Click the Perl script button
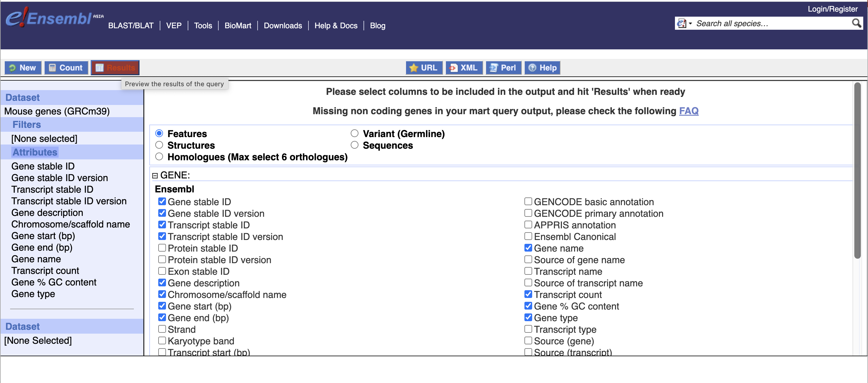Viewport: 868px width, 383px height. [x=503, y=68]
